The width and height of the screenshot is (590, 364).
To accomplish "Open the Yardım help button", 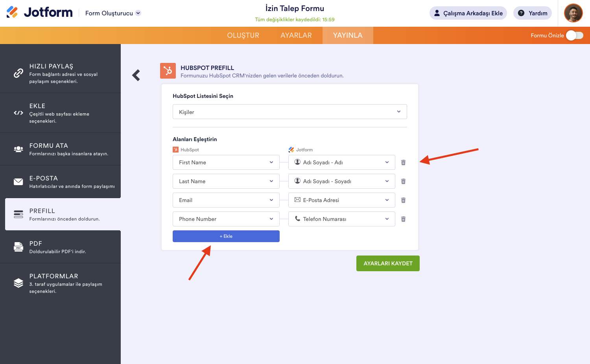I will (x=533, y=13).
